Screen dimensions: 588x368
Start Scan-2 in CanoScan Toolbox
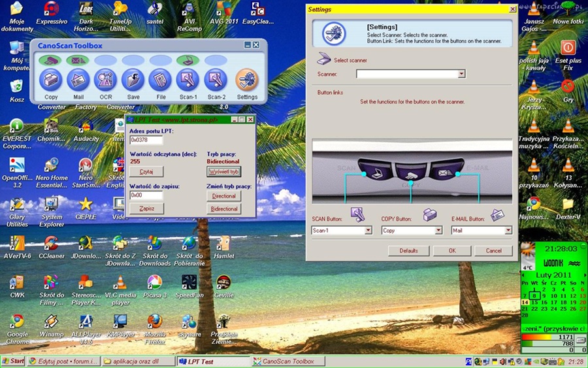[x=216, y=80]
